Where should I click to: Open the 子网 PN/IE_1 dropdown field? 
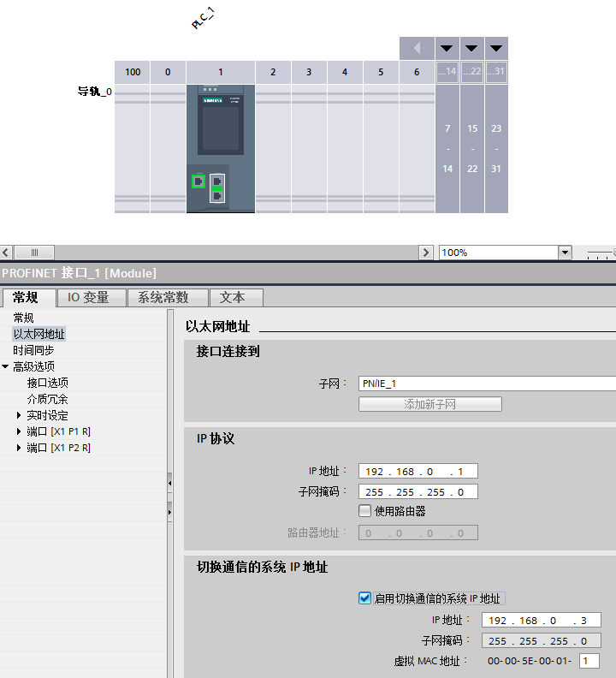click(x=487, y=384)
